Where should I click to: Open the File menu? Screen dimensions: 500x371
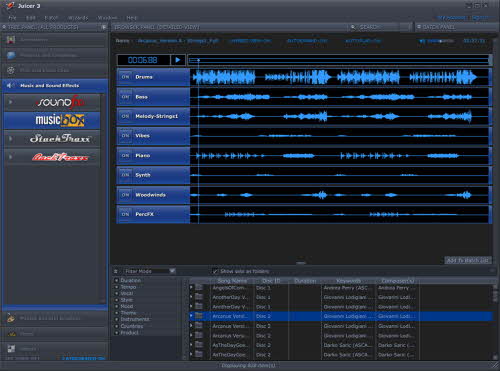coord(12,18)
